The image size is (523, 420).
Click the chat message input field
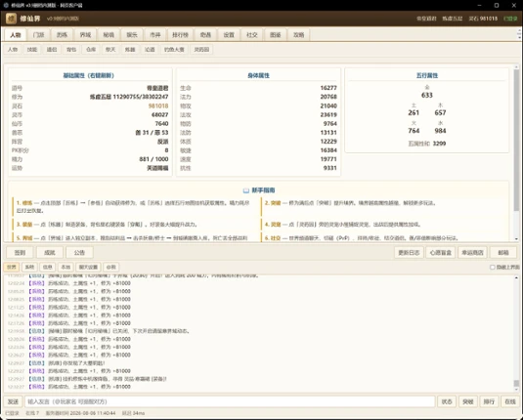tap(230, 401)
